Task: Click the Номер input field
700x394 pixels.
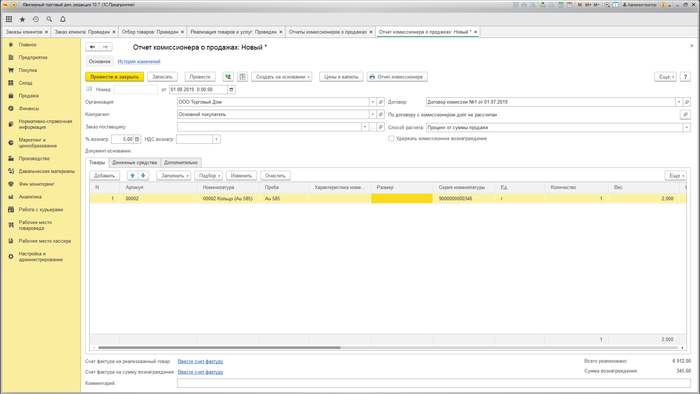Action: pyautogui.click(x=136, y=90)
